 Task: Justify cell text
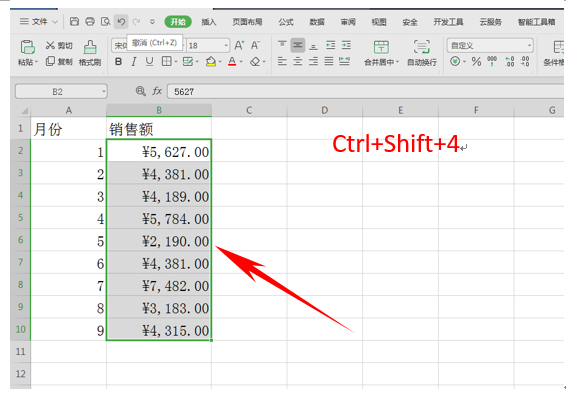[x=329, y=61]
